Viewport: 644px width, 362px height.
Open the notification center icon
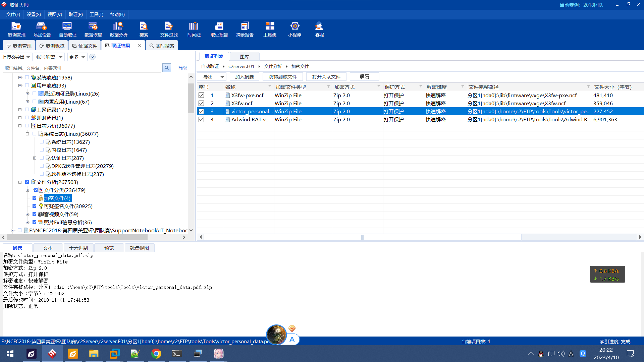click(x=630, y=354)
